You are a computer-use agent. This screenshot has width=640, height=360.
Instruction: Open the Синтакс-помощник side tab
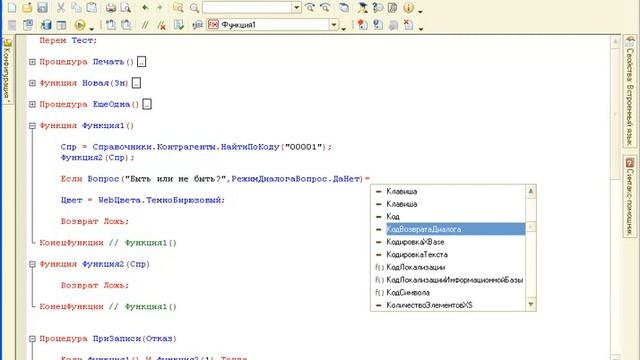pos(630,196)
